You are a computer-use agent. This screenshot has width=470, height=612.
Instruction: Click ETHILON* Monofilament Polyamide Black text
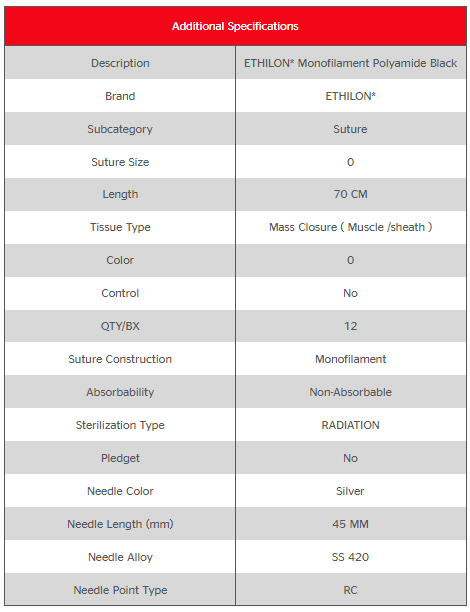click(351, 63)
